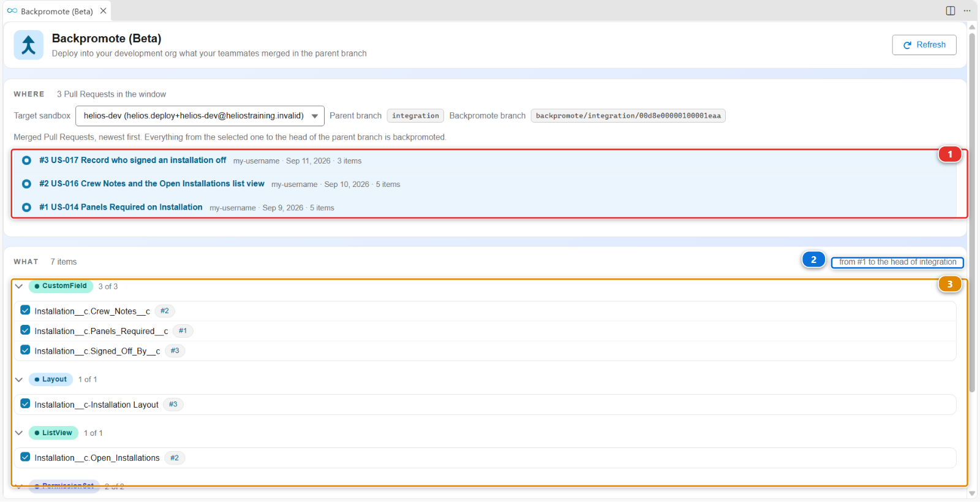Viewport: 980px width, 502px height.
Task: Click 'Sep 9, 2026 · 5 items' text
Action: coord(298,208)
